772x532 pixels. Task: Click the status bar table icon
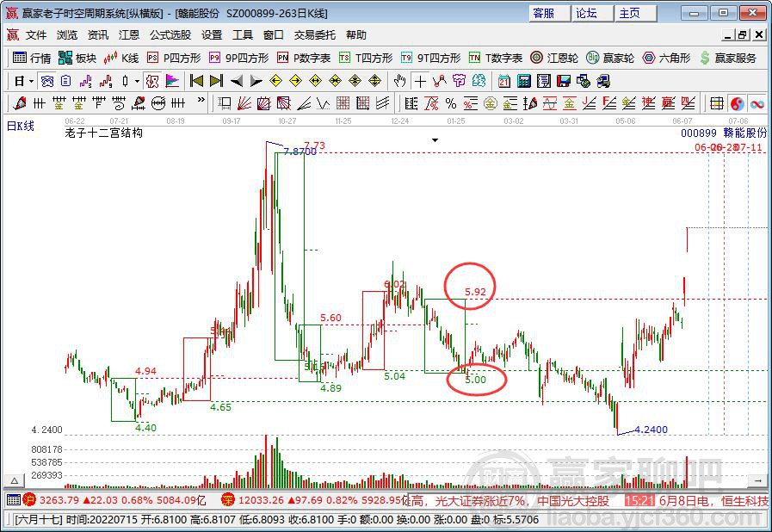coord(14,500)
